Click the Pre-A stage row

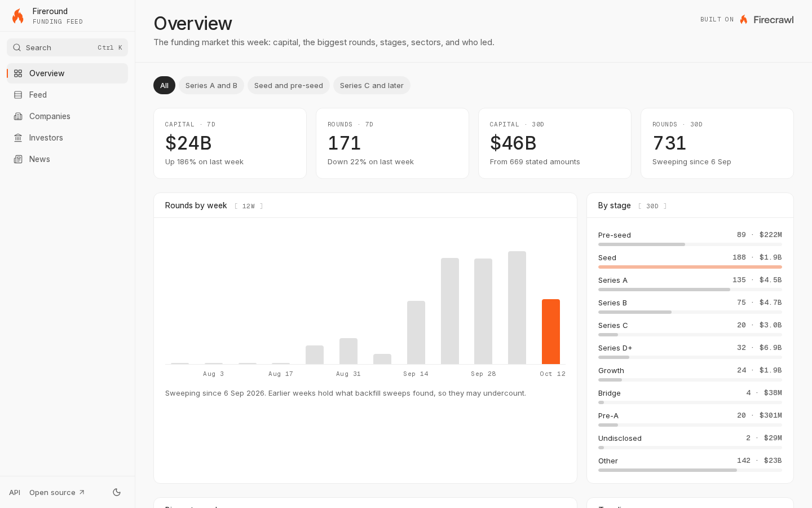pyautogui.click(x=690, y=419)
